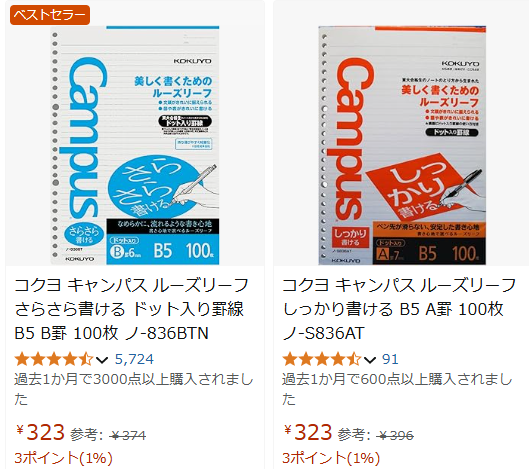This screenshot has width=529, height=469.
Task: Click the struck-through ¥396 reference price
Action: (395, 436)
